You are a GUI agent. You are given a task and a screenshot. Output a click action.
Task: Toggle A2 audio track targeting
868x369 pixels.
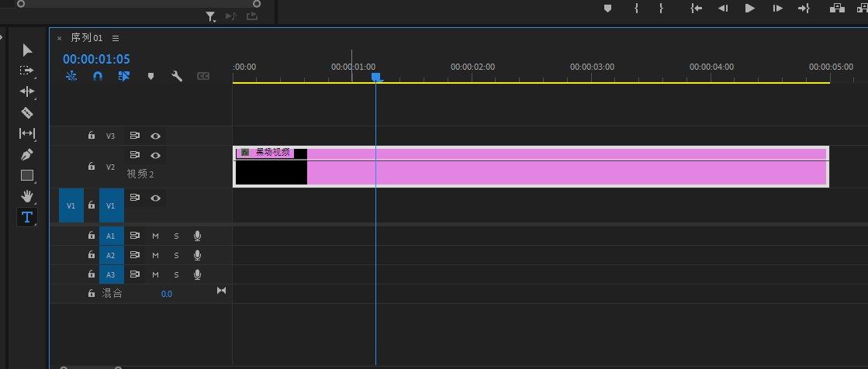coord(110,255)
